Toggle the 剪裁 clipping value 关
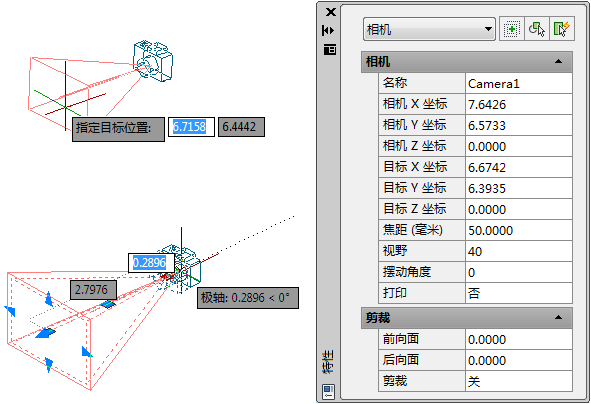The height and width of the screenshot is (404, 591). coord(519,381)
